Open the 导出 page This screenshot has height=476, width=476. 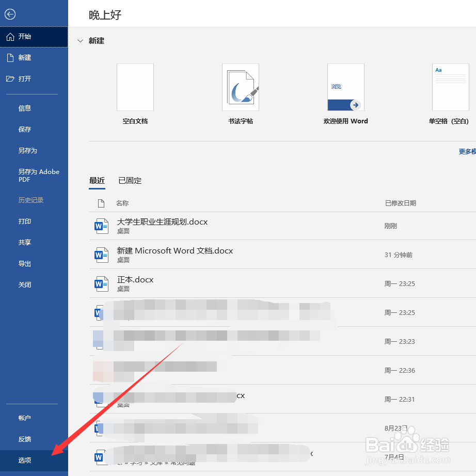25,264
